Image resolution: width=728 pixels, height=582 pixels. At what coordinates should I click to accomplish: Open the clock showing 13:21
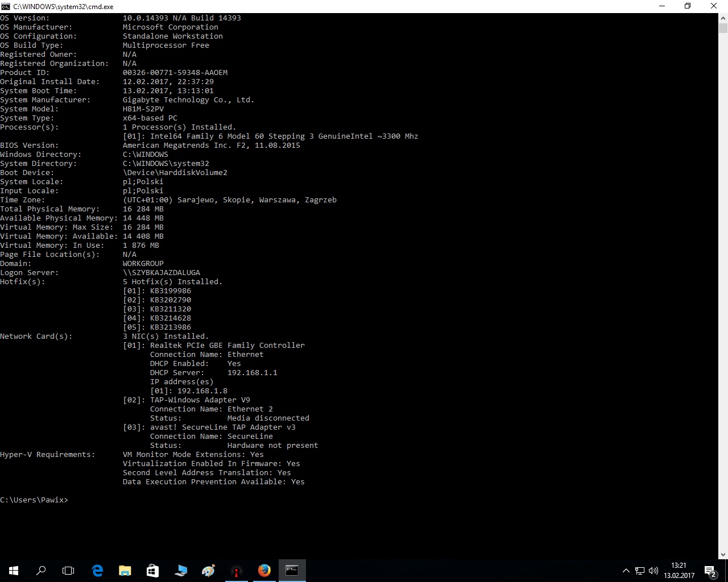coord(679,571)
